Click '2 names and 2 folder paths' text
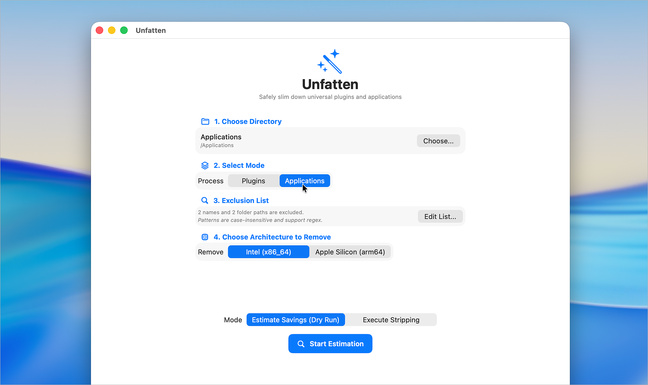This screenshot has height=385, width=648. coord(250,212)
